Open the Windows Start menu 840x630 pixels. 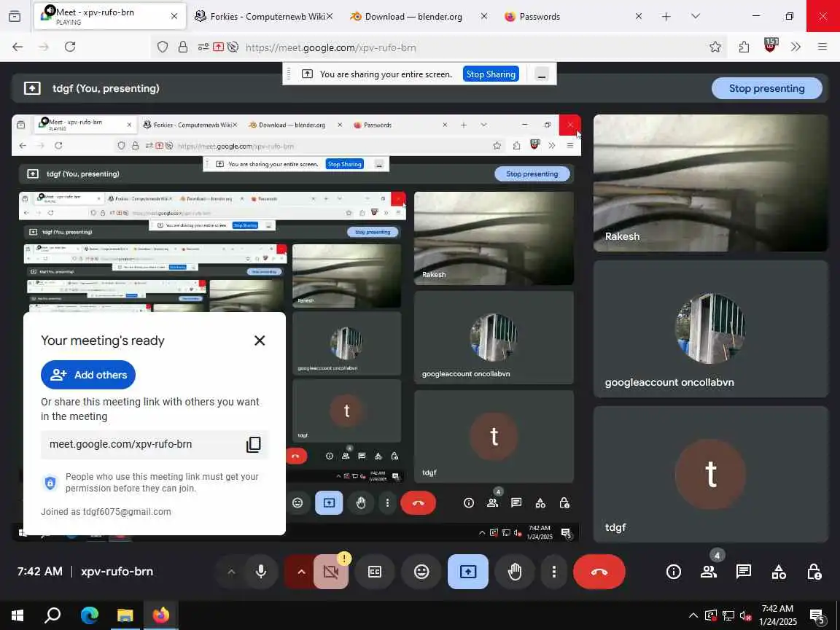[x=17, y=615]
